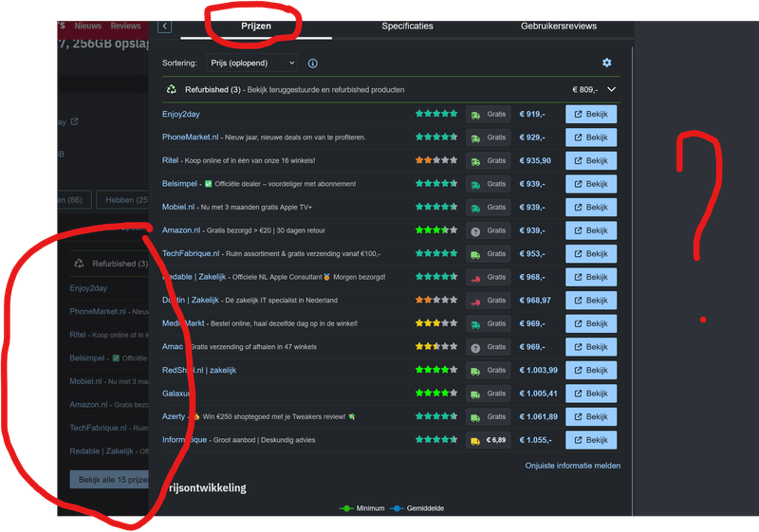
Task: Open the Belsimpel shop link
Action: 179,184
